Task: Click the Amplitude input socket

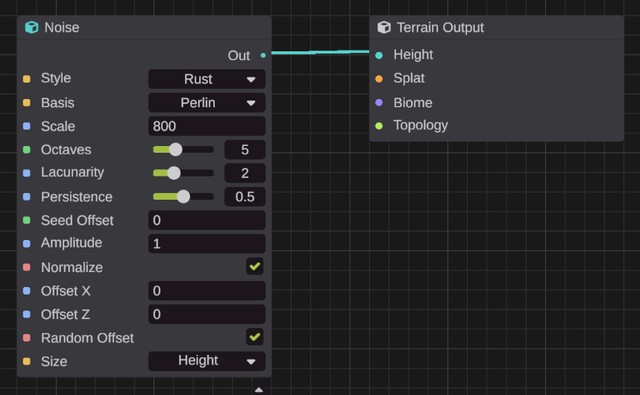Action: tap(27, 244)
